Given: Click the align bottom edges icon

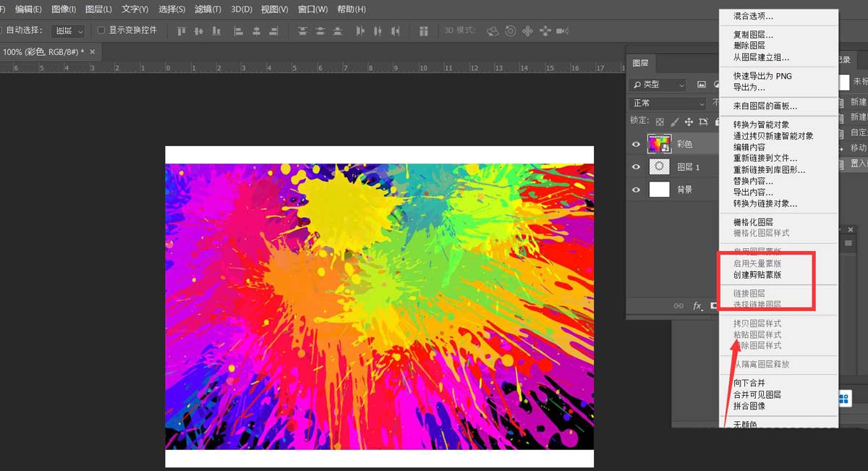Looking at the screenshot, I should pyautogui.click(x=216, y=30).
